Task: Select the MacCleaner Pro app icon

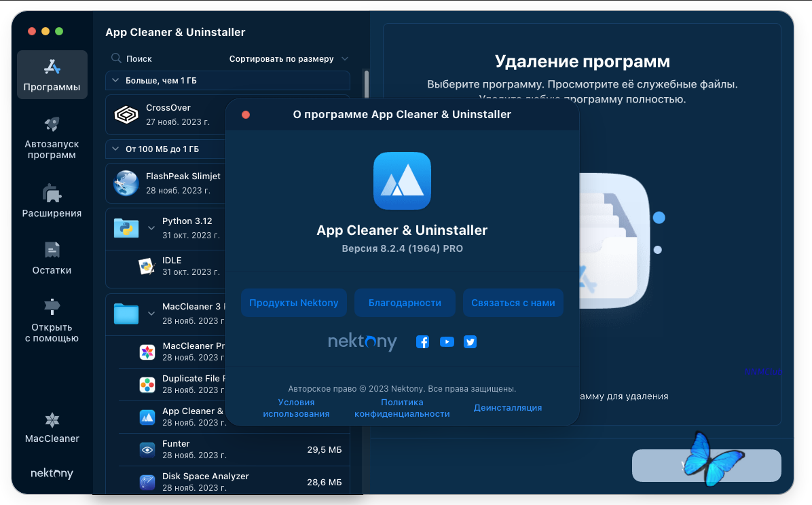Action: coord(147,352)
